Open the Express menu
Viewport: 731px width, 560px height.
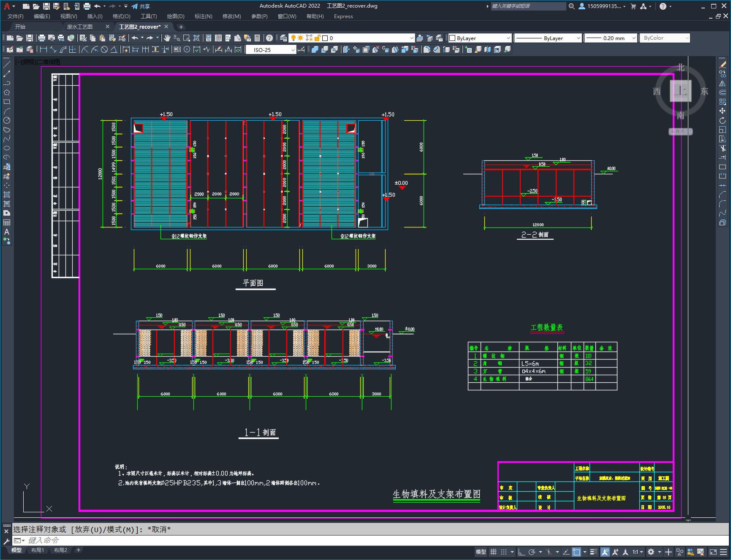343,16
